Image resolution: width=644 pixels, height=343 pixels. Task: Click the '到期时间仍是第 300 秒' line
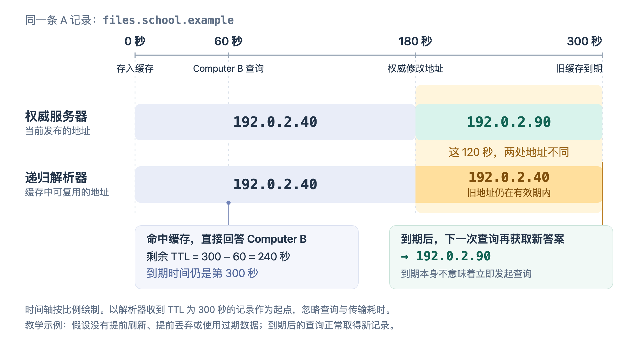[203, 273]
